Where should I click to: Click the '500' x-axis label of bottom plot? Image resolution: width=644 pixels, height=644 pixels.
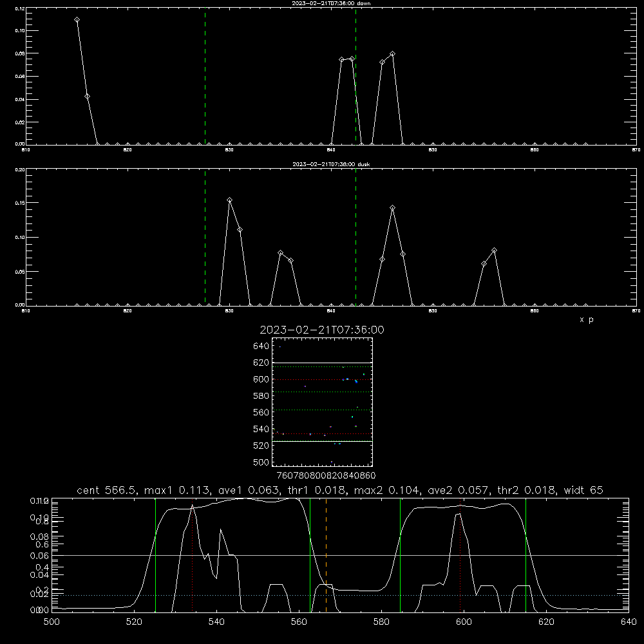(x=52, y=622)
